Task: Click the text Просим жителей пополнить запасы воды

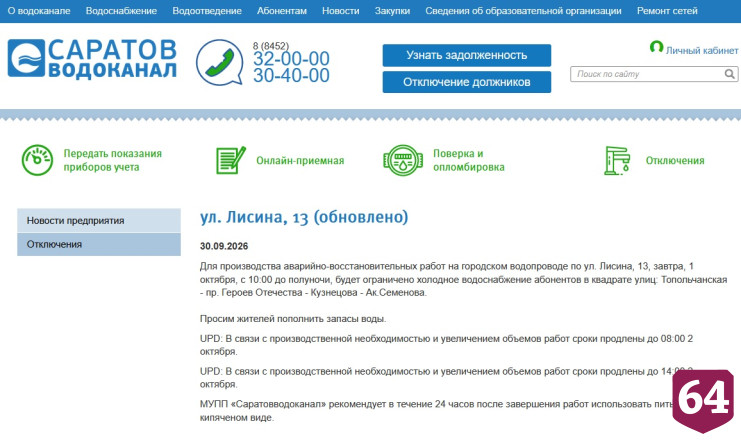Action: pyautogui.click(x=293, y=319)
